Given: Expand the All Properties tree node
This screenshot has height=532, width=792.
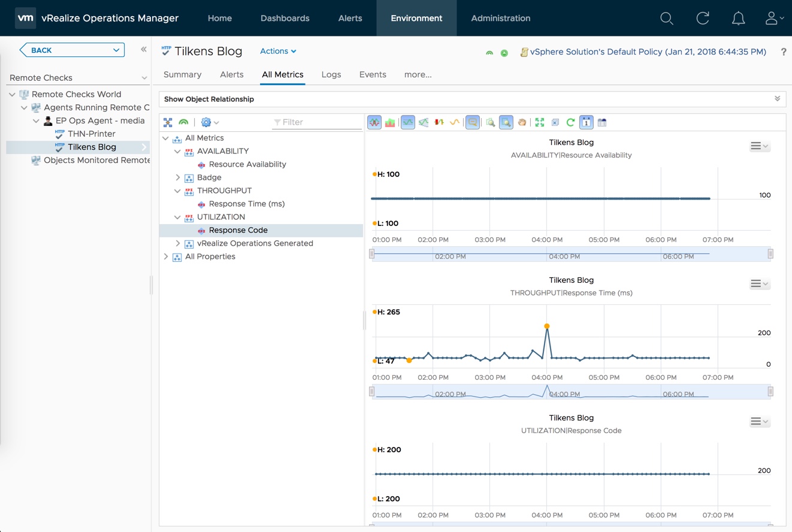Looking at the screenshot, I should point(166,256).
